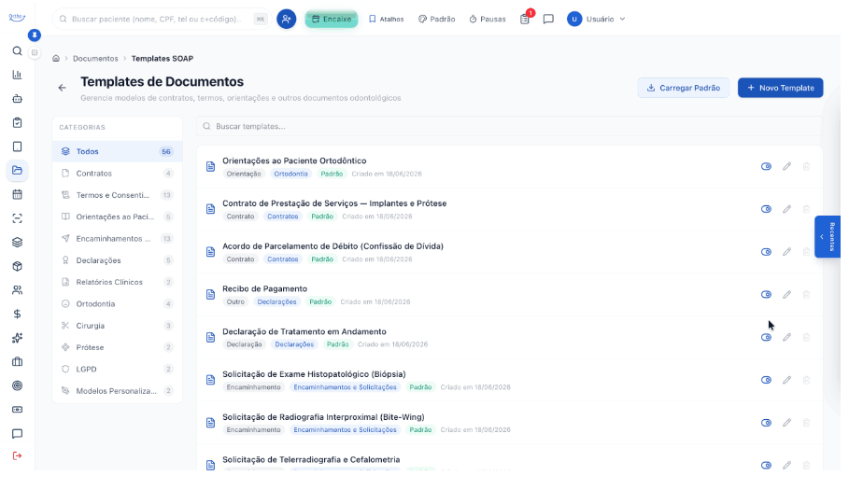
Task: Click the Ortodontia tag on first template
Action: point(290,174)
